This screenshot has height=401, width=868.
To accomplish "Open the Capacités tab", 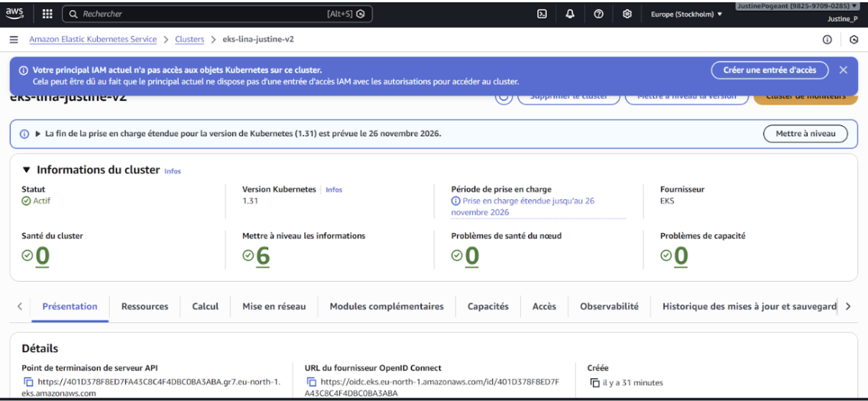I will coord(487,306).
